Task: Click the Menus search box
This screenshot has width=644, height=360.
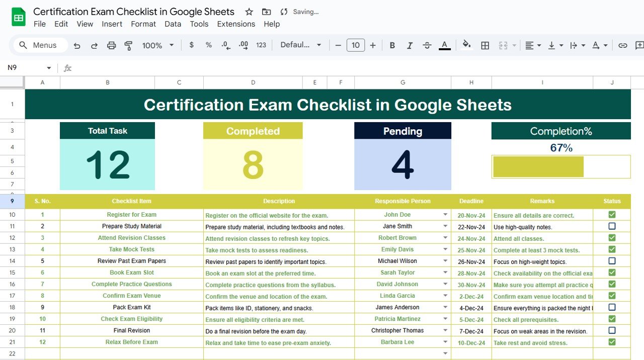Action: click(x=40, y=45)
